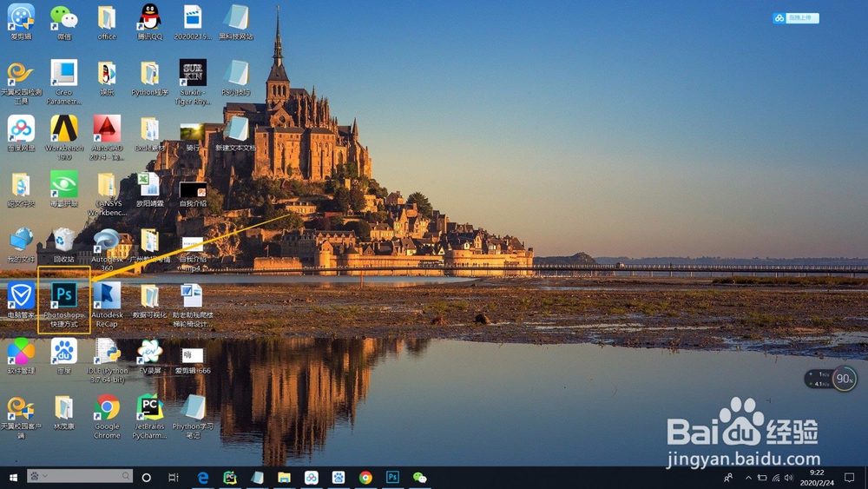Open volume control in system tray

point(789,478)
